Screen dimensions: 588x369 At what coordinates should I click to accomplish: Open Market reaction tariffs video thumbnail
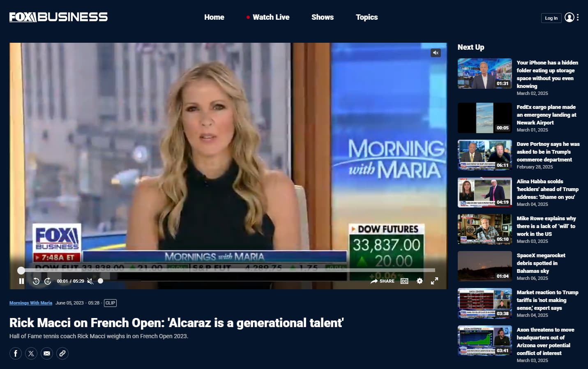point(485,303)
